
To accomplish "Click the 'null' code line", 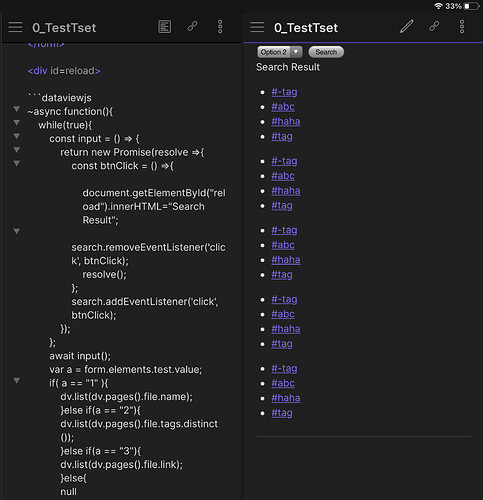I will click(68, 492).
